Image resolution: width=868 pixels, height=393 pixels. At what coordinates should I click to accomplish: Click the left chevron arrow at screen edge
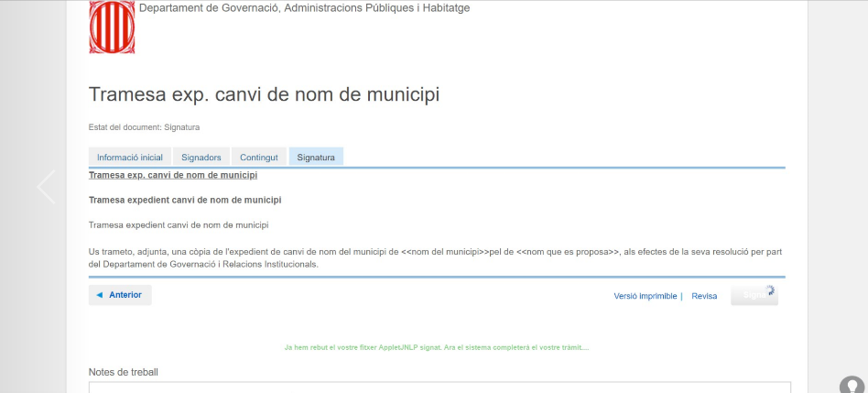[46, 187]
